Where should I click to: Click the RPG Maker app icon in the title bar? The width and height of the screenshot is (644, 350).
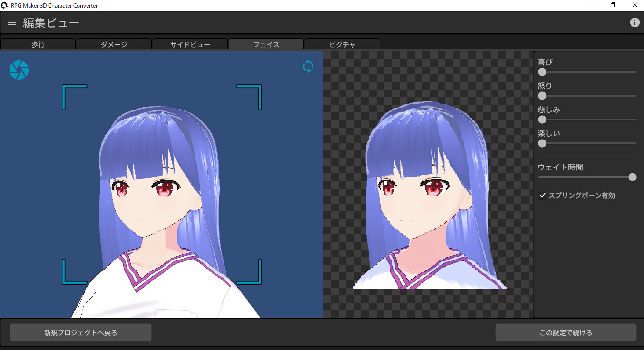[5, 5]
